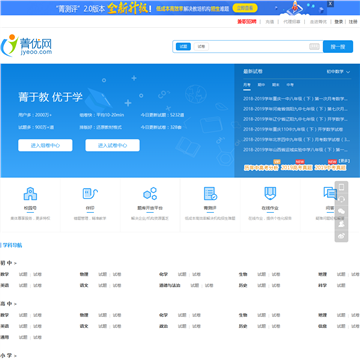Screen dimensions: 360x360
Task: Open the 代理招募 link in top bar
Action: [x=292, y=22]
